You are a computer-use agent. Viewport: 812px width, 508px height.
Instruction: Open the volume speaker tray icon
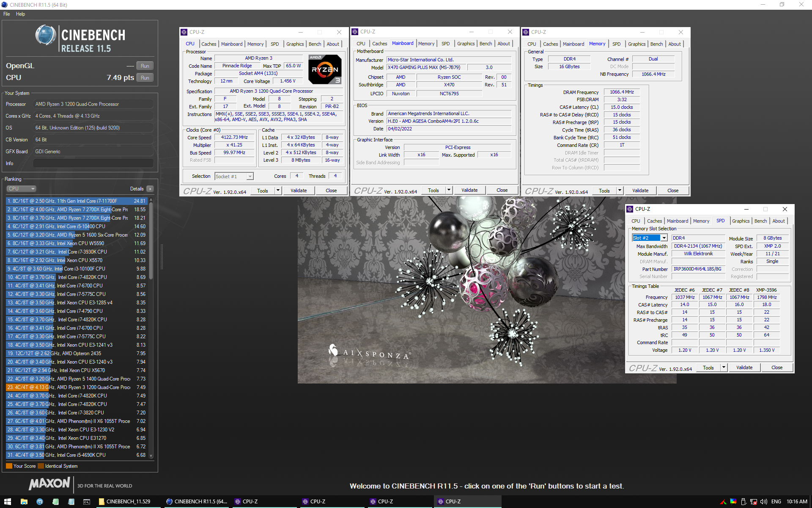pyautogui.click(x=764, y=502)
